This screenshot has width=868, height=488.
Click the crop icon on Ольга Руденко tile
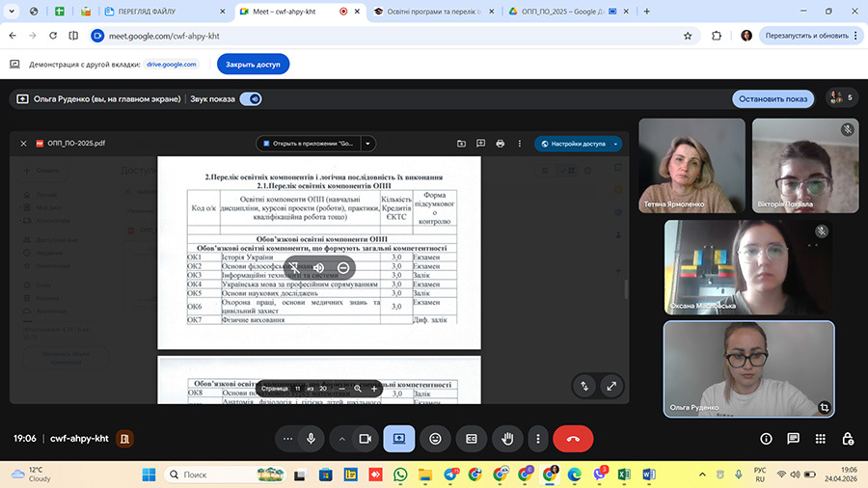click(x=825, y=407)
